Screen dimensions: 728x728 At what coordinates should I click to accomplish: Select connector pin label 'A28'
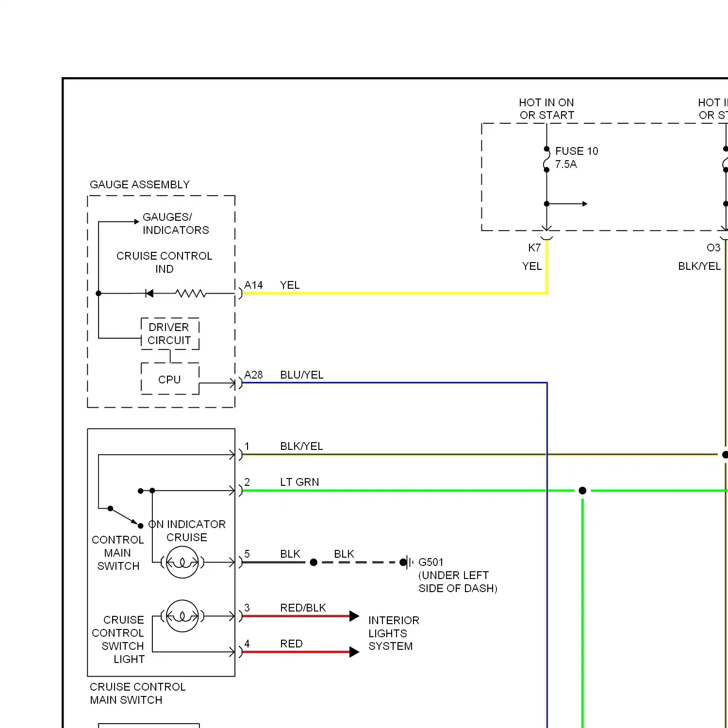coord(253,375)
